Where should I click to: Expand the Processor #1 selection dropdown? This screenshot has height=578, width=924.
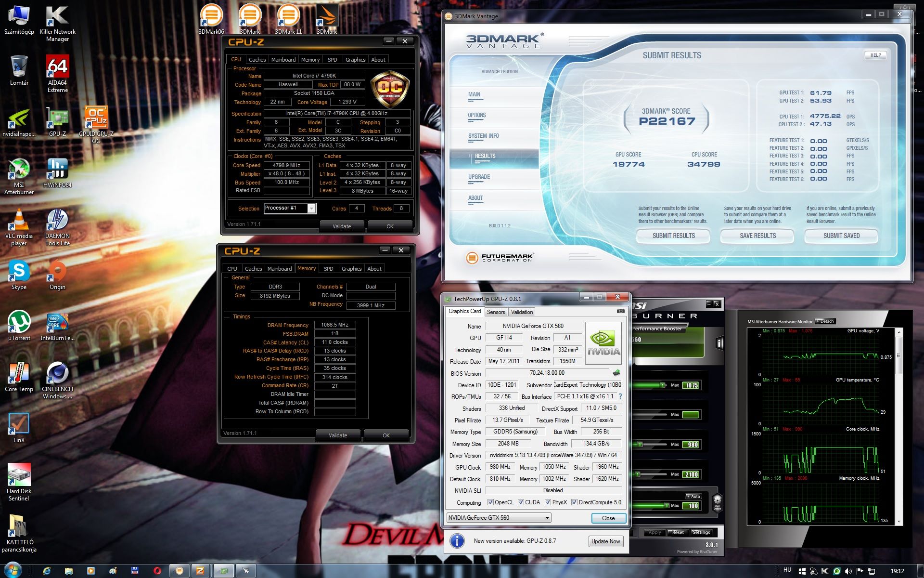pyautogui.click(x=311, y=208)
